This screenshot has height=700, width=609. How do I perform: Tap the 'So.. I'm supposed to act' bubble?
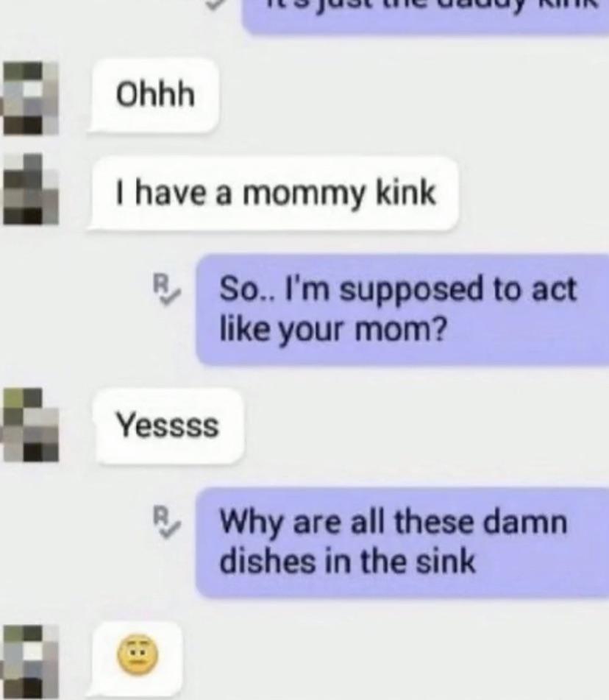[x=402, y=309]
